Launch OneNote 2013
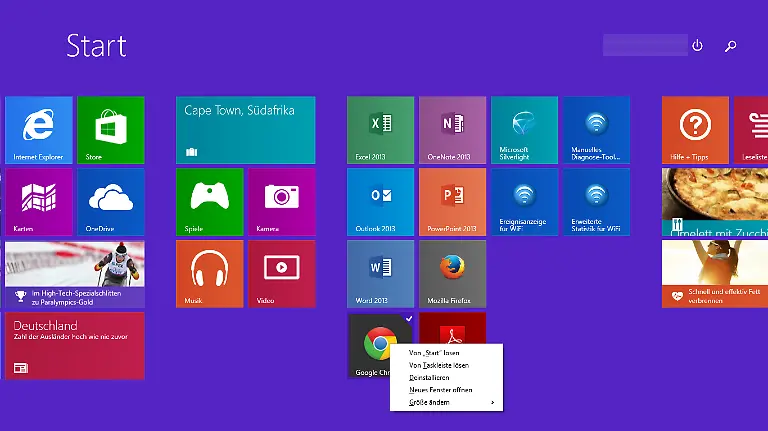Viewport: 768px width, 431px height. click(453, 130)
